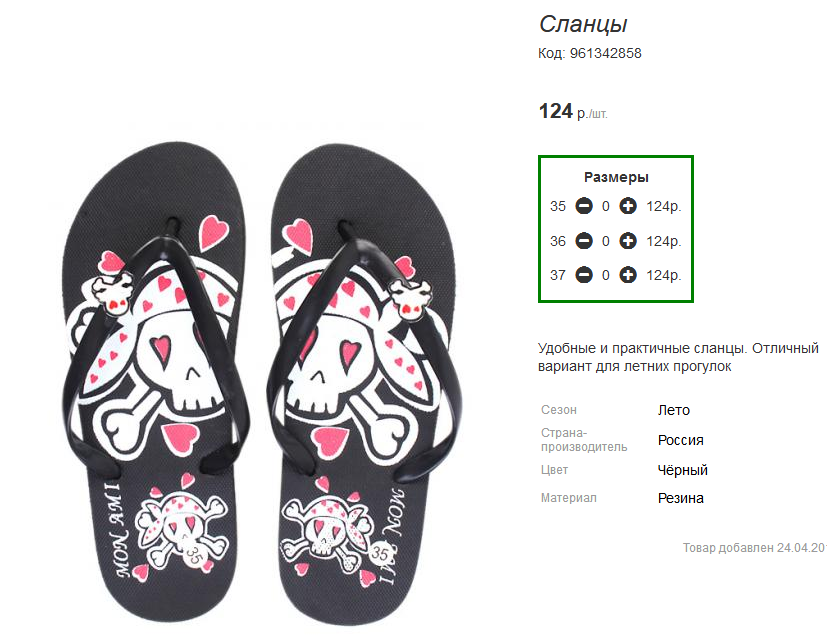Click the Россия country value
The height and width of the screenshot is (641, 827).
tap(680, 440)
